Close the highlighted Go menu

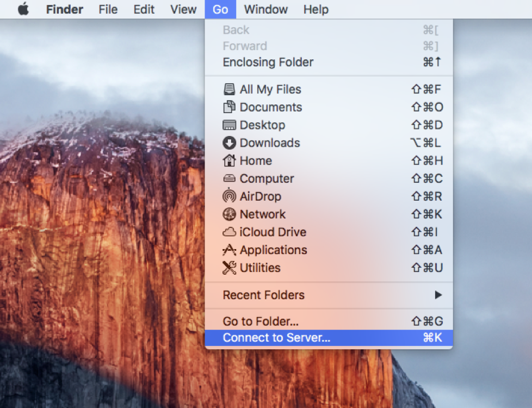click(x=220, y=9)
